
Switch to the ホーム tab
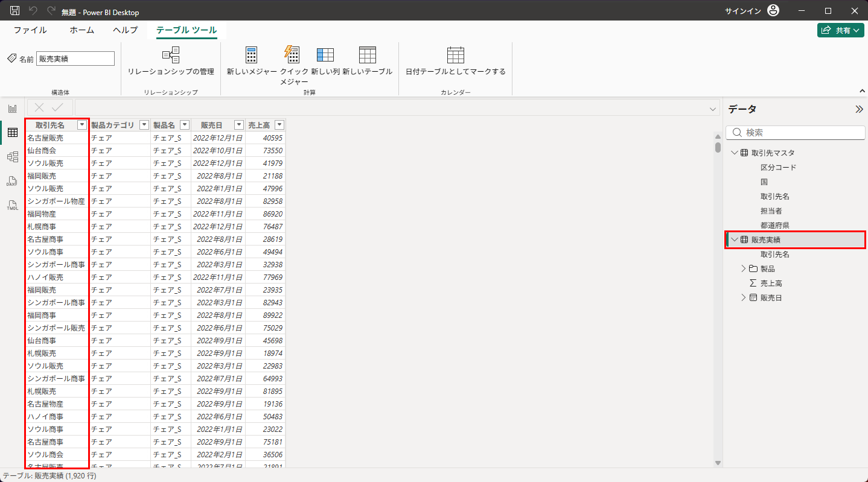coord(81,30)
